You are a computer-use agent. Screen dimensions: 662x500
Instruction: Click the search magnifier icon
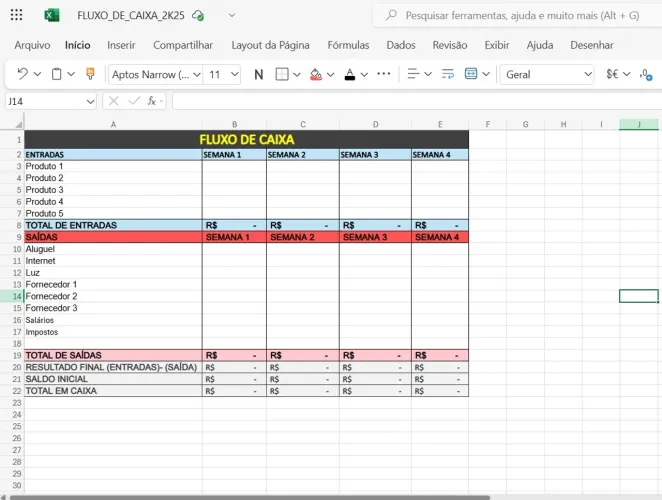(391, 15)
